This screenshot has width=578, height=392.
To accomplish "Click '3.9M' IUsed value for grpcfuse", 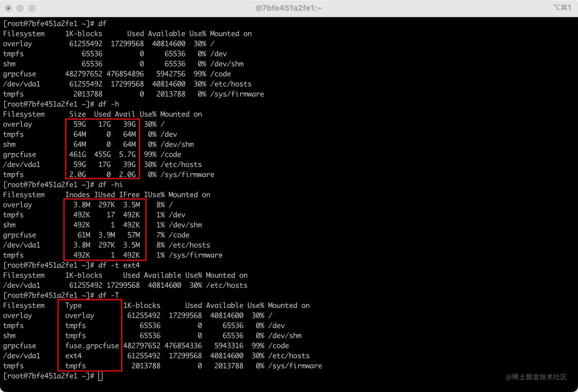I will point(107,235).
